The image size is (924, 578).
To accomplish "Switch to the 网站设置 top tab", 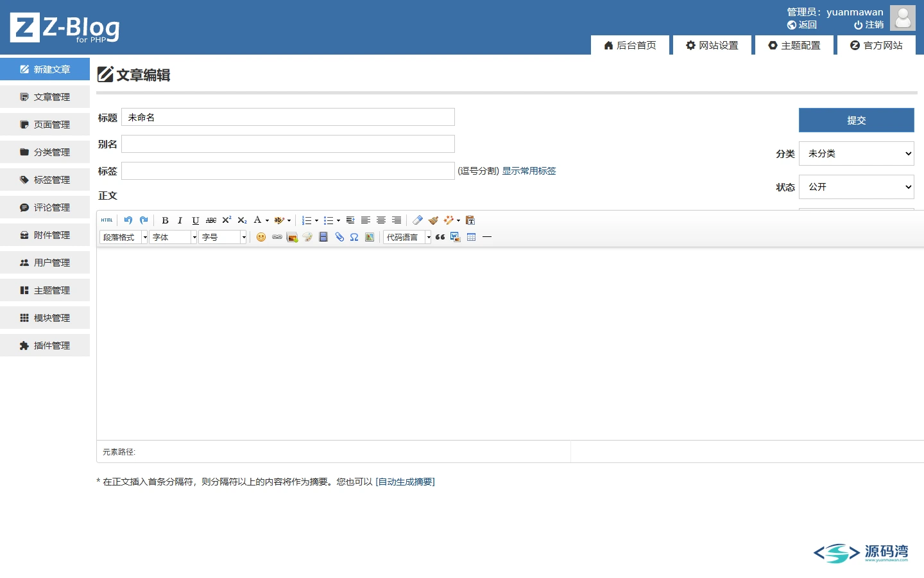I will pos(712,45).
